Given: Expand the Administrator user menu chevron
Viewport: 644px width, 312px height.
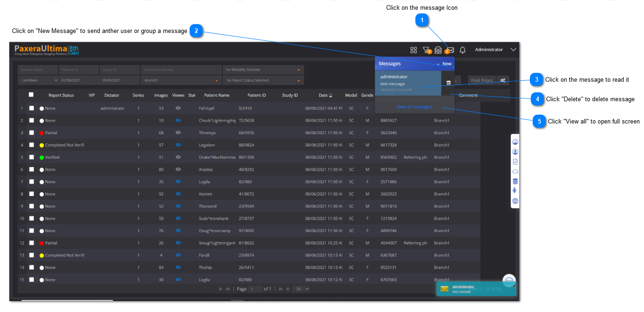Looking at the screenshot, I should 513,50.
